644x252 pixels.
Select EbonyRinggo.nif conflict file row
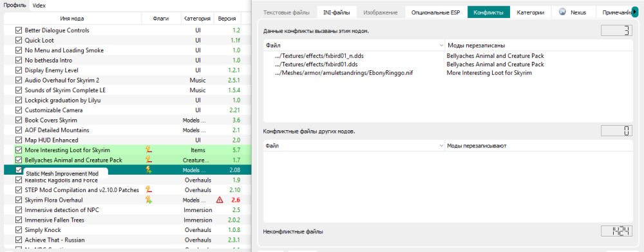pos(448,73)
